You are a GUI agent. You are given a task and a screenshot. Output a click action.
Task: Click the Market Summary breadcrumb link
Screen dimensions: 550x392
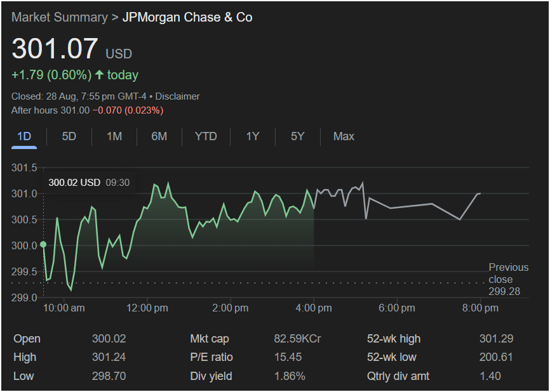tap(60, 17)
